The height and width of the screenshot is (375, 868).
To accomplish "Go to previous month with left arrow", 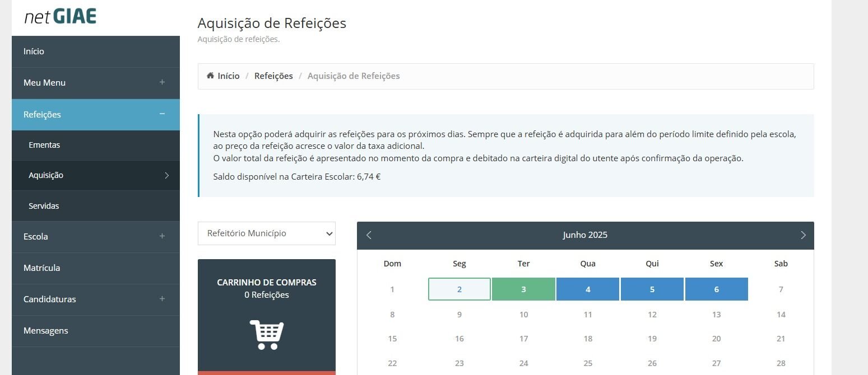I will point(369,235).
